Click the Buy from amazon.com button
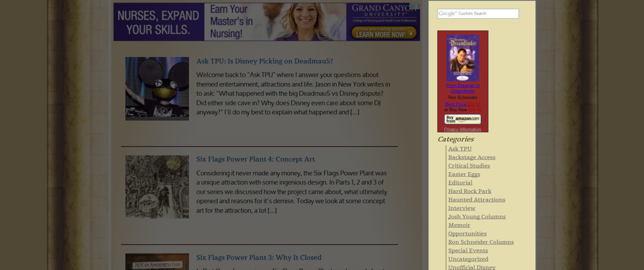644x270 pixels. (x=463, y=119)
